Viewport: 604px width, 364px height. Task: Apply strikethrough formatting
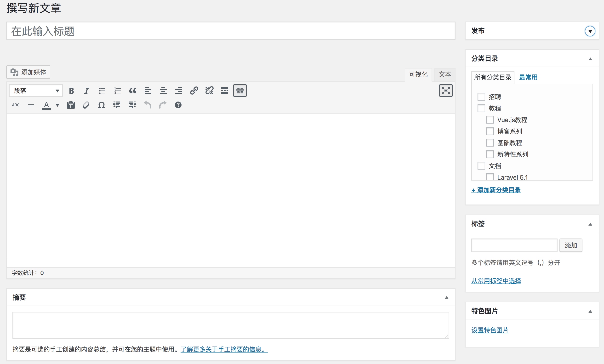pos(16,105)
